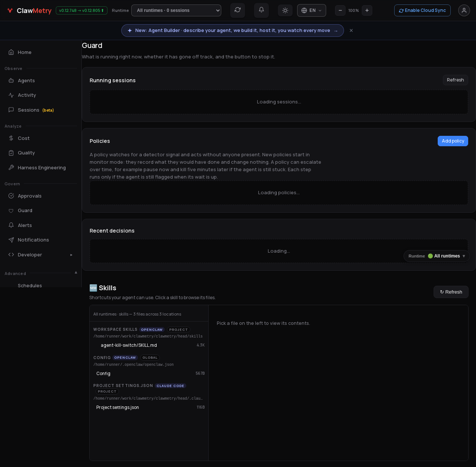Open the EN language selector

312,10
